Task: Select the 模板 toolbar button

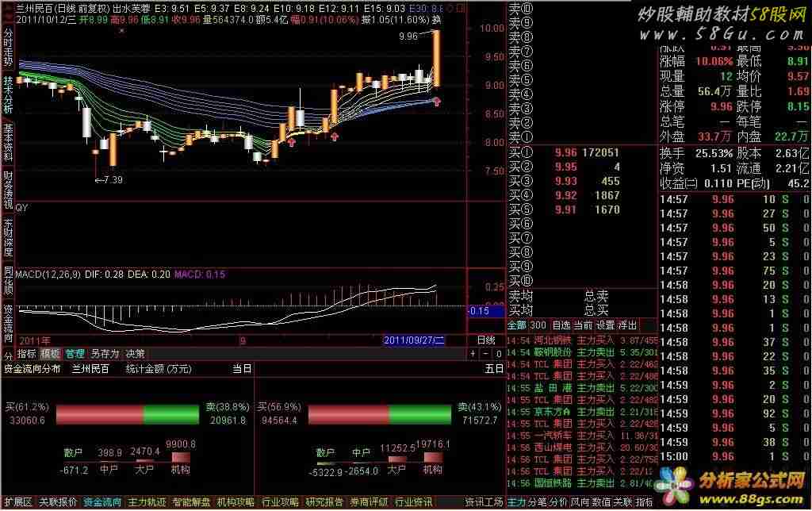Action: 50,354
